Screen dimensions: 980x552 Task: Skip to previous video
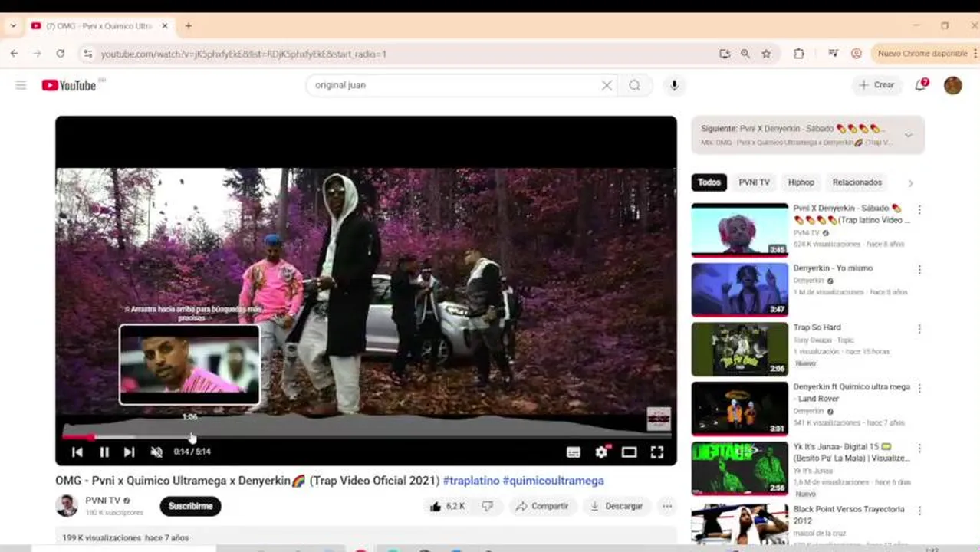[x=77, y=452]
